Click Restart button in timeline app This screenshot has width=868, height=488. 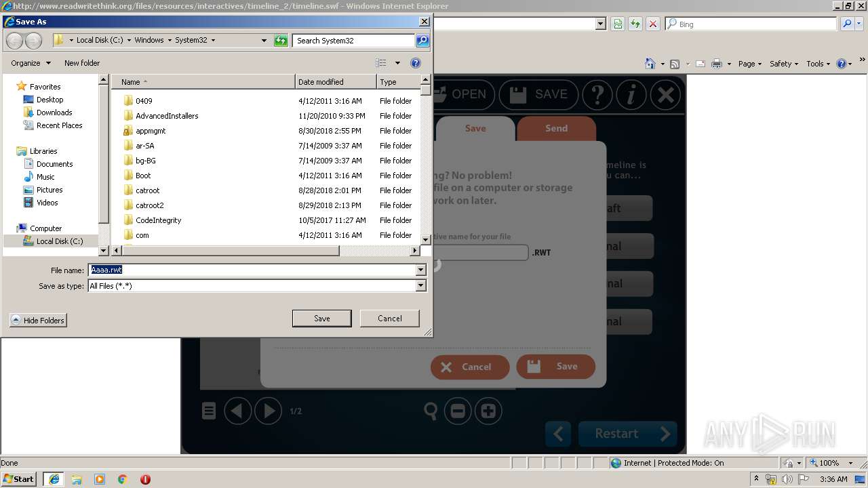627,434
